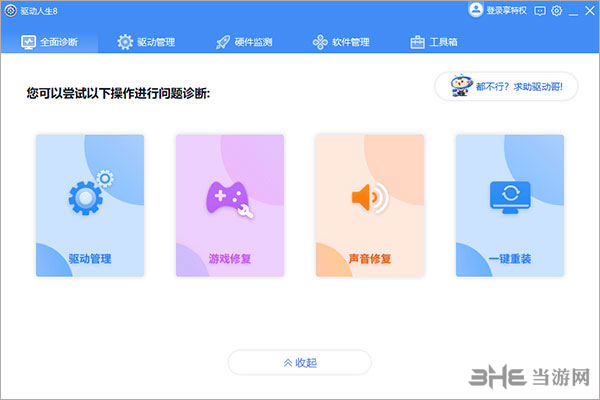
Task: Open the feedback message icon
Action: pos(540,11)
